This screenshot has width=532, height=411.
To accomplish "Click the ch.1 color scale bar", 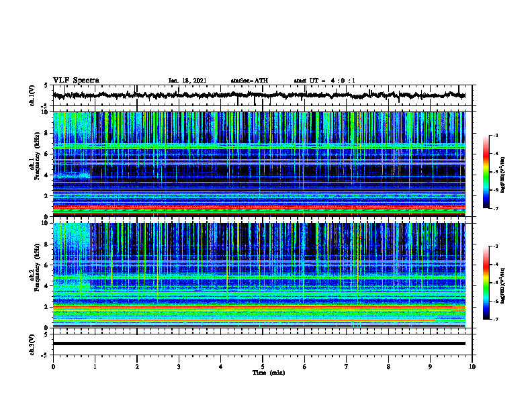I will pyautogui.click(x=486, y=172).
